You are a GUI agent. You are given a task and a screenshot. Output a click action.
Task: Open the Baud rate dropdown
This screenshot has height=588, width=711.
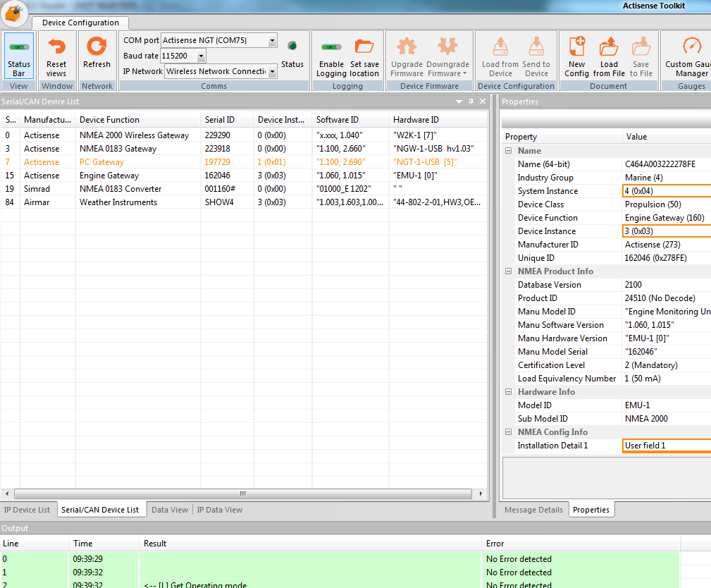(201, 56)
